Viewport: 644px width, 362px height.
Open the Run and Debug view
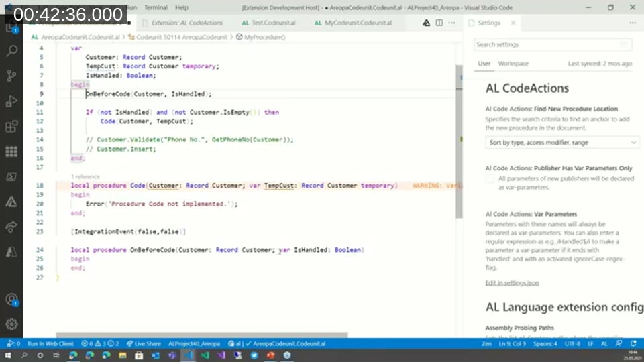pyautogui.click(x=11, y=101)
